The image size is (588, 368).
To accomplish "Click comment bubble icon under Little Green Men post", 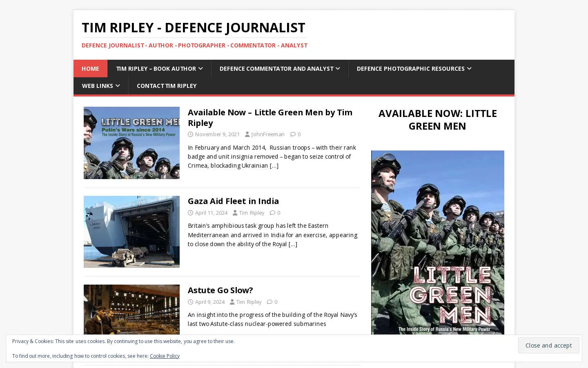I will click(293, 134).
